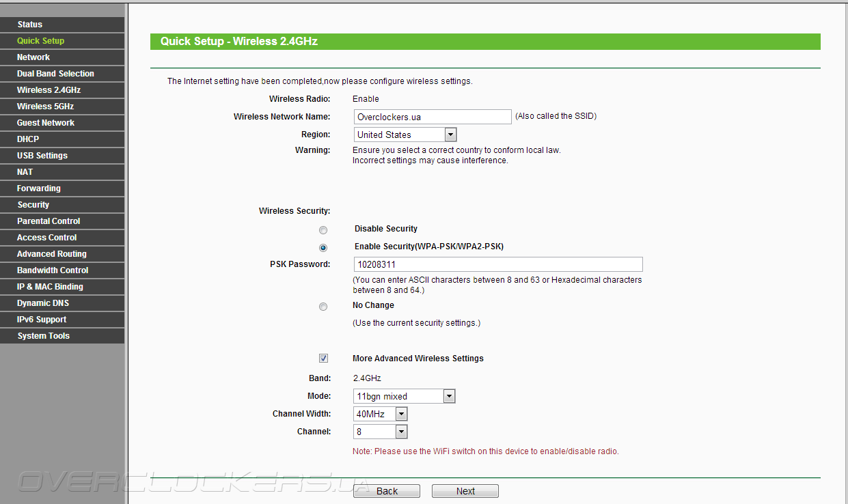Open IPv6 Support section
848x504 pixels.
(62, 320)
